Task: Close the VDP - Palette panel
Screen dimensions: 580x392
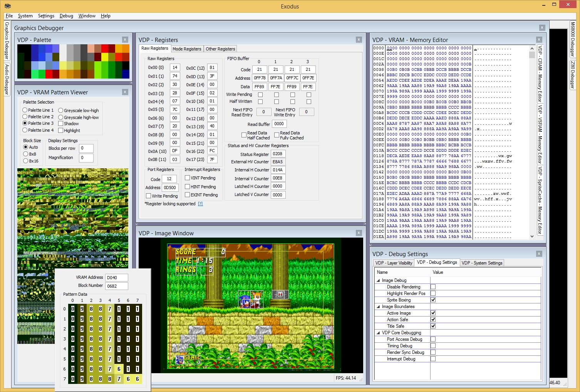Action: [125, 40]
